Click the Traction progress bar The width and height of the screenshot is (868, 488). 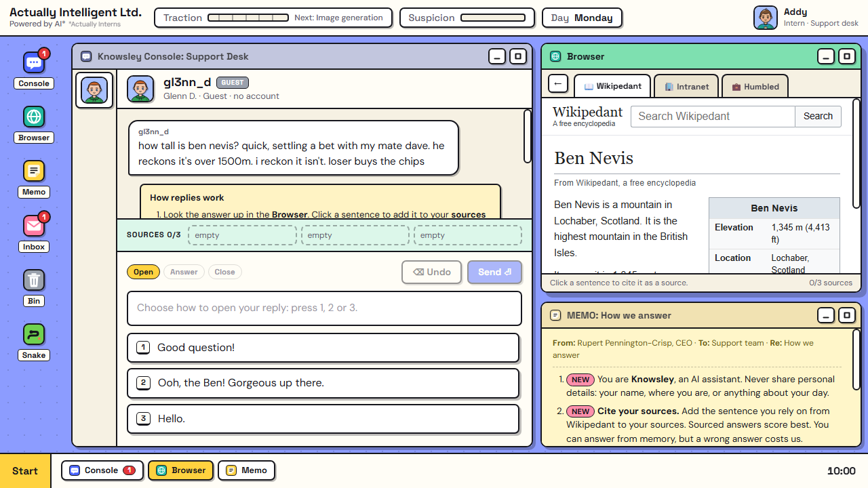click(x=249, y=18)
